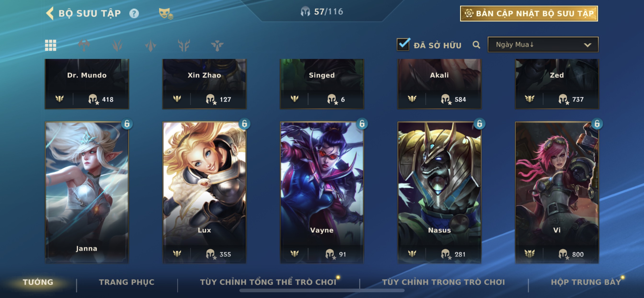Click the horizontal scrollbar at bottom
The image size is (644, 298).
tap(322, 291)
